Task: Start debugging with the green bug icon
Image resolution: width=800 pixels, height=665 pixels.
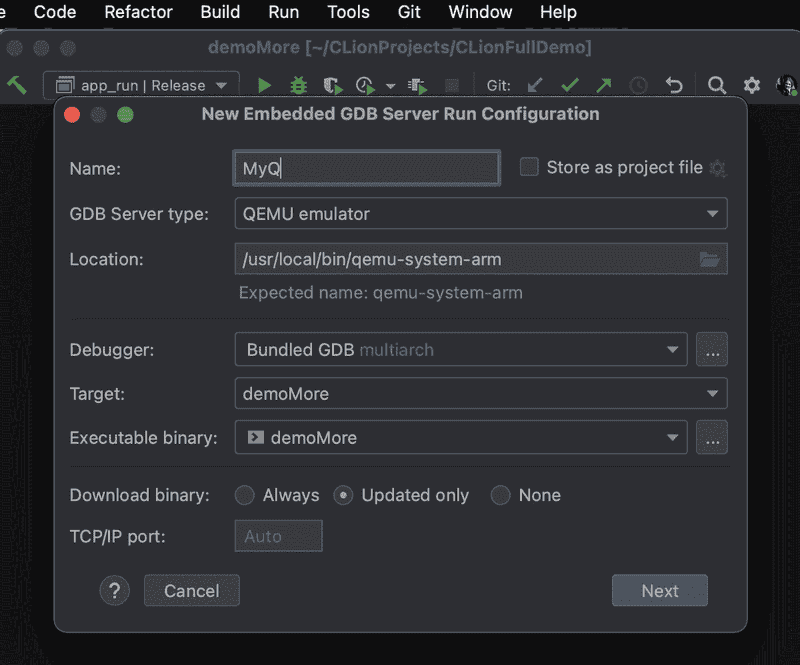Action: coord(298,85)
